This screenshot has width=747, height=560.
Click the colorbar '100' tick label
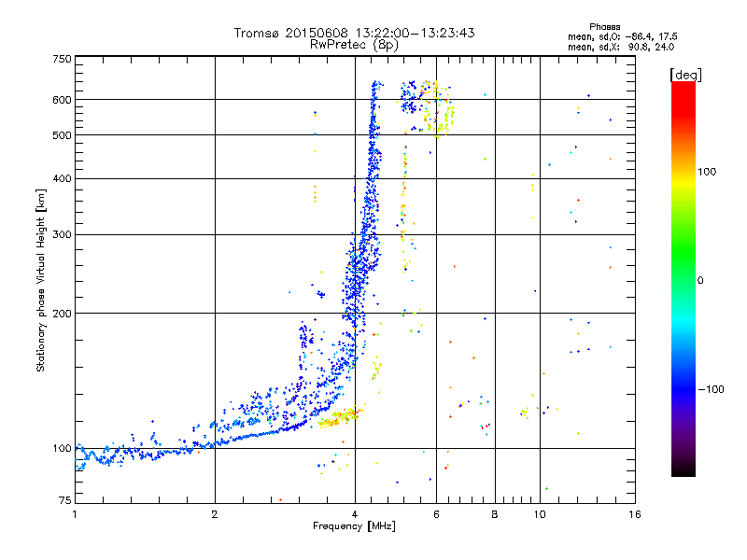pyautogui.click(x=707, y=172)
